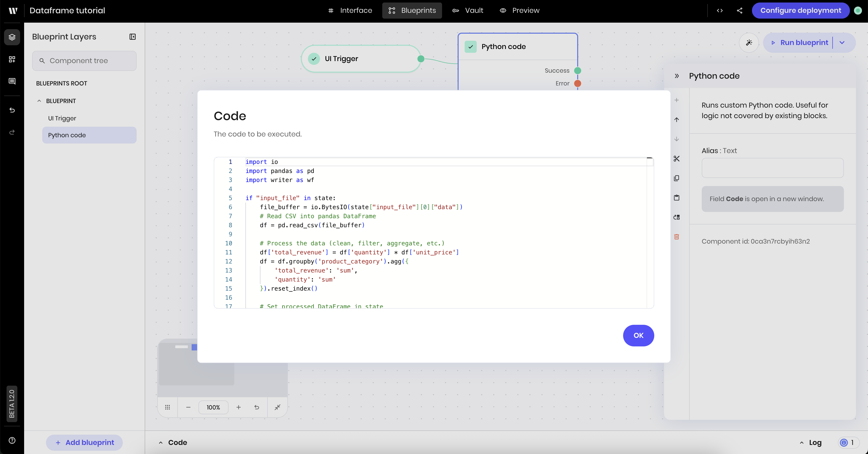The height and width of the screenshot is (454, 868).
Task: Click Component id 0ca3n7rcbyih63n2 text
Action: pos(755,241)
